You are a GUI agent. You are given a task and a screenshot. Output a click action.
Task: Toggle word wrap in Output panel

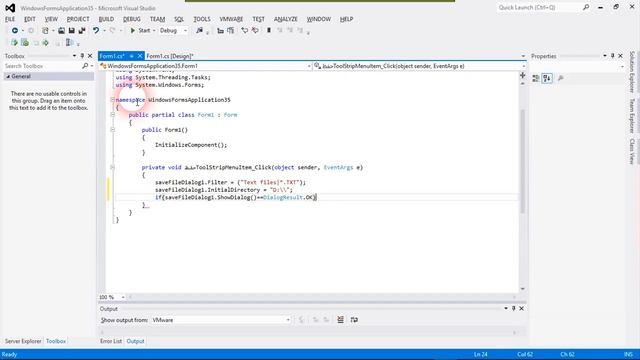(x=354, y=320)
